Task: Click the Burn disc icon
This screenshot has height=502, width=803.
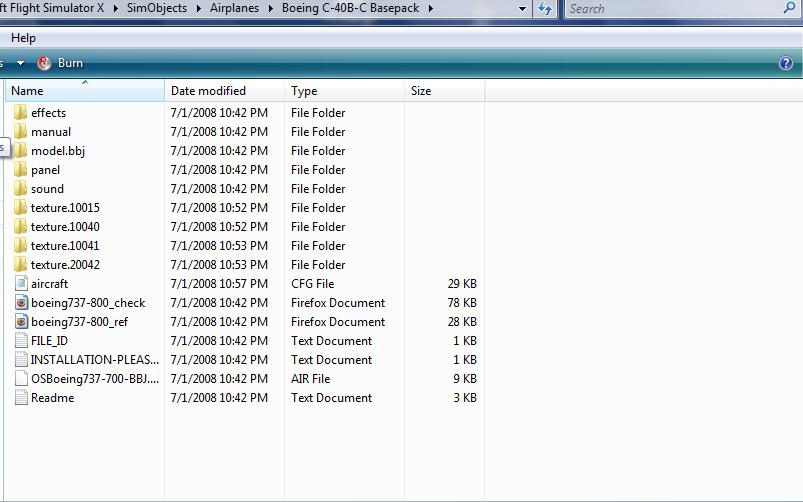Action: 45,63
